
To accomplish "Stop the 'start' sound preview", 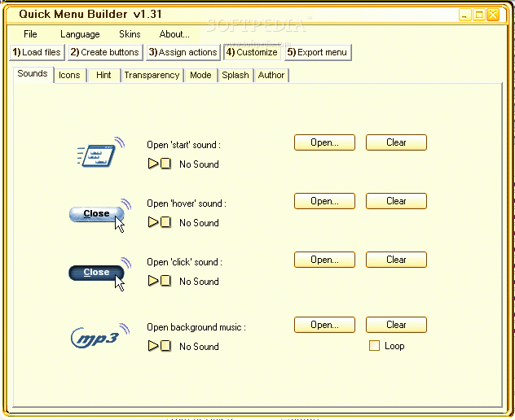I will [166, 163].
